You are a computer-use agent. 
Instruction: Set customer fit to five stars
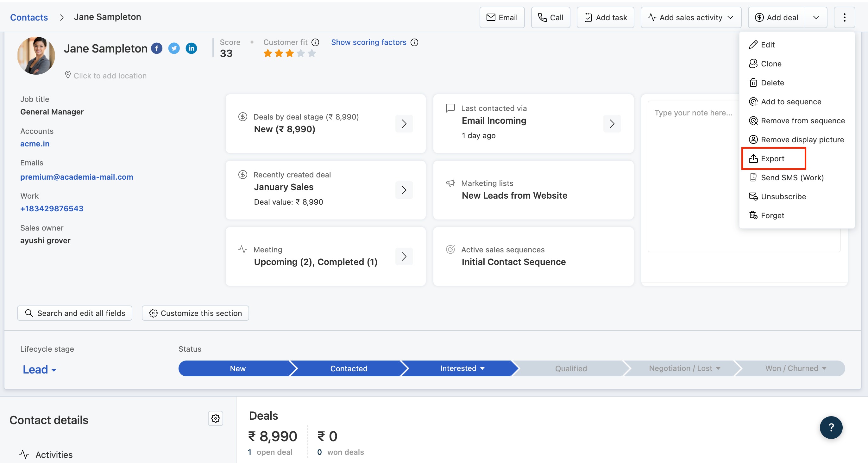coord(312,53)
